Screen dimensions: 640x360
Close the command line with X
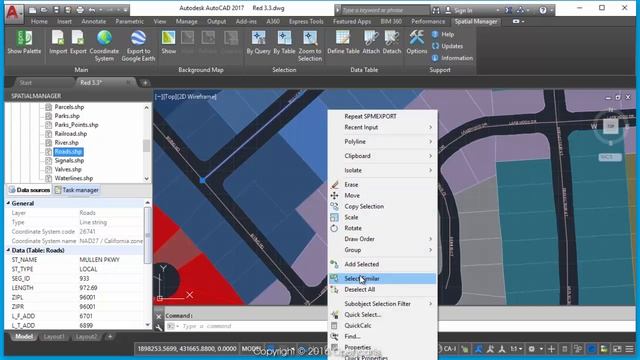(159, 316)
